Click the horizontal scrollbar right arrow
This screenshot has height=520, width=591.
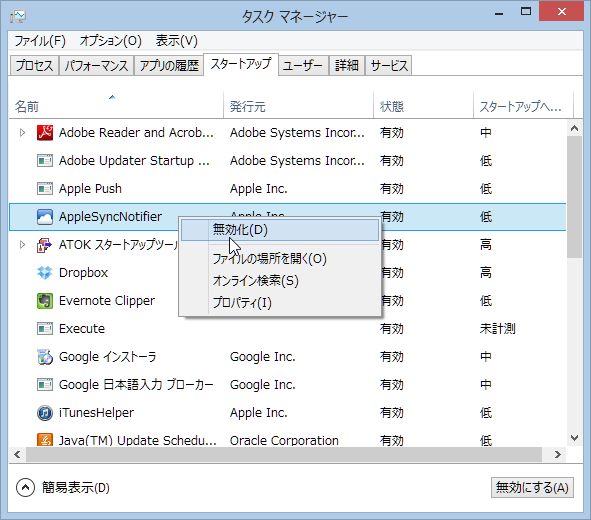point(557,454)
